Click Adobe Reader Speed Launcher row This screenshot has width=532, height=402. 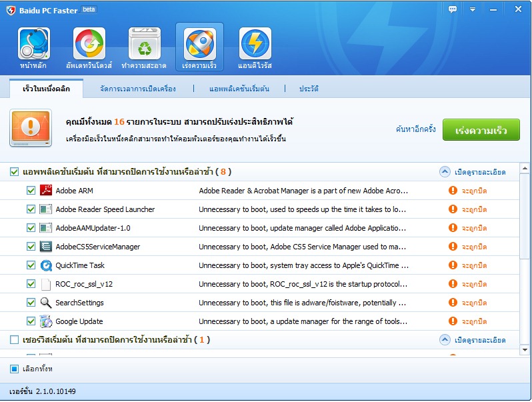click(x=105, y=209)
